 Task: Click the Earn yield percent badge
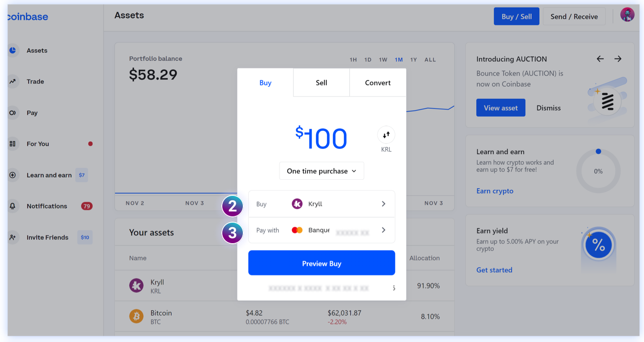(598, 245)
